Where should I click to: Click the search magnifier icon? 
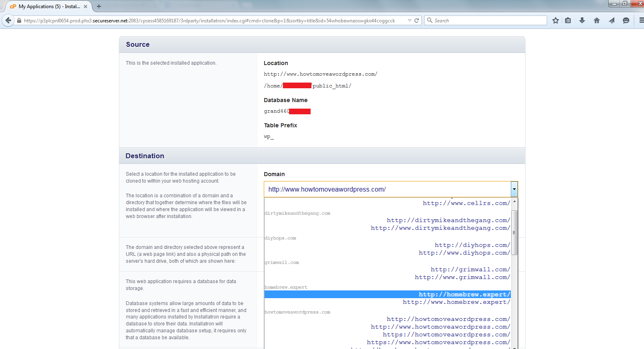tap(429, 20)
